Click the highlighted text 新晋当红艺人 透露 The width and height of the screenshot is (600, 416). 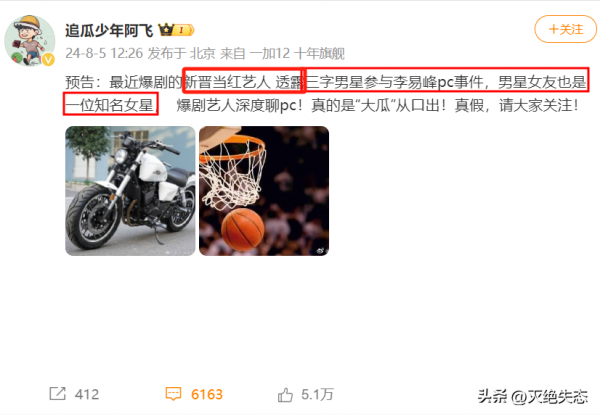244,81
